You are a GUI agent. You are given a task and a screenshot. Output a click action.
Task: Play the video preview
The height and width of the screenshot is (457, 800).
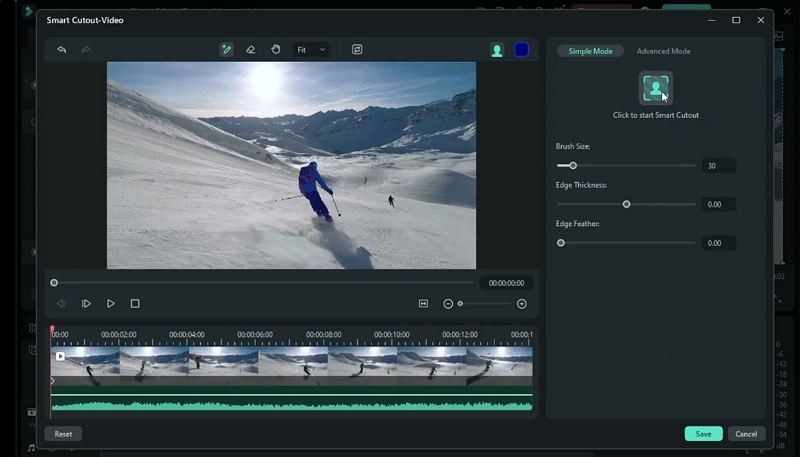click(111, 304)
